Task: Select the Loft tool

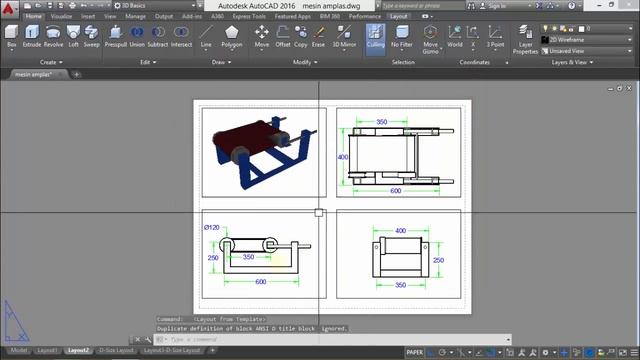Action: click(x=73, y=36)
